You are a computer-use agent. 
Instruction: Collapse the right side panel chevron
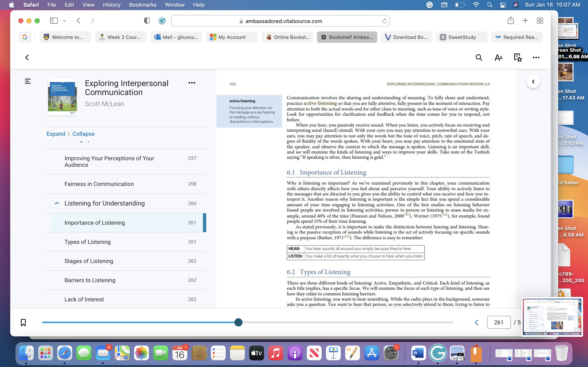[x=533, y=82]
